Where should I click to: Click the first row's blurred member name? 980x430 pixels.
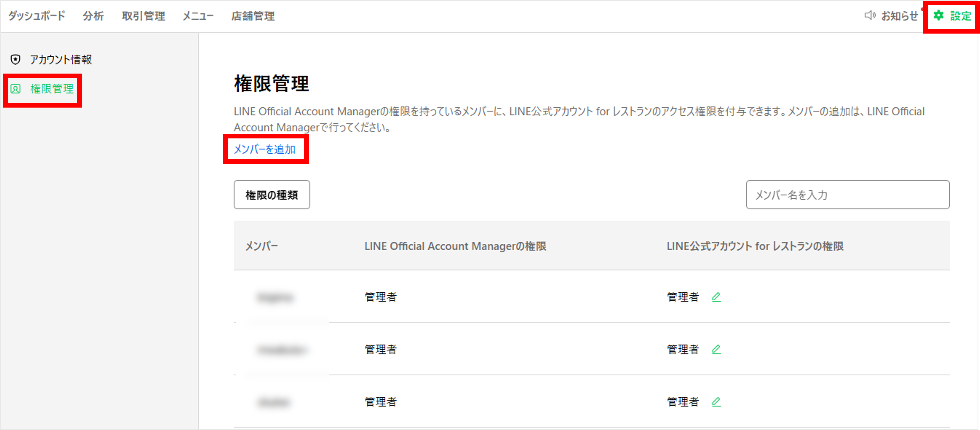275,297
